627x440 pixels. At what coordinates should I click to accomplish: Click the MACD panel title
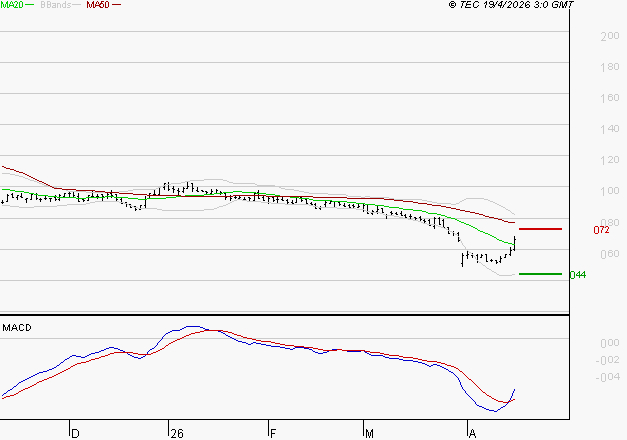(16, 327)
